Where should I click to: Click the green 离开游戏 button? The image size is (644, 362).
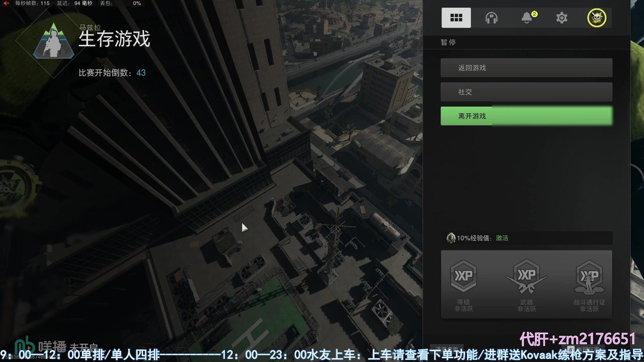click(x=526, y=116)
